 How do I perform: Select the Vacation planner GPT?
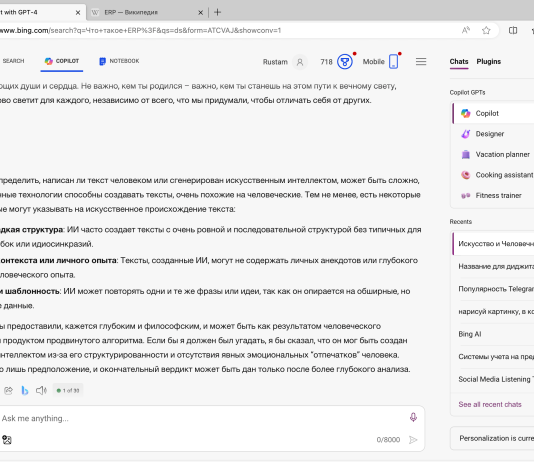coord(493,154)
